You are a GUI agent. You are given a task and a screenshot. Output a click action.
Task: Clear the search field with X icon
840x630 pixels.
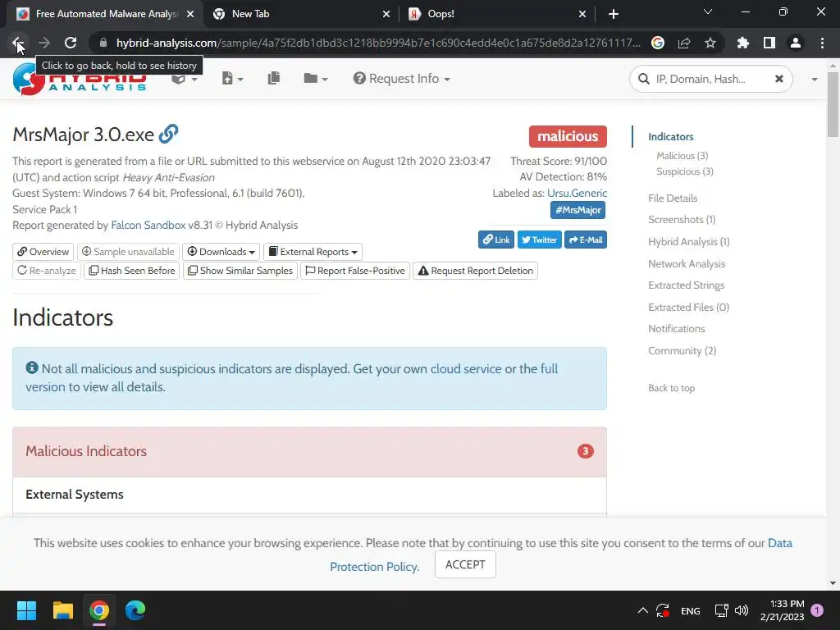(779, 80)
